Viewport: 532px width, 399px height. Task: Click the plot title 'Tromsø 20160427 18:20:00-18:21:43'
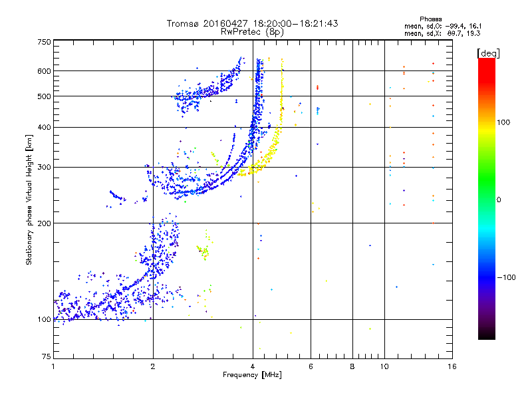click(x=252, y=23)
